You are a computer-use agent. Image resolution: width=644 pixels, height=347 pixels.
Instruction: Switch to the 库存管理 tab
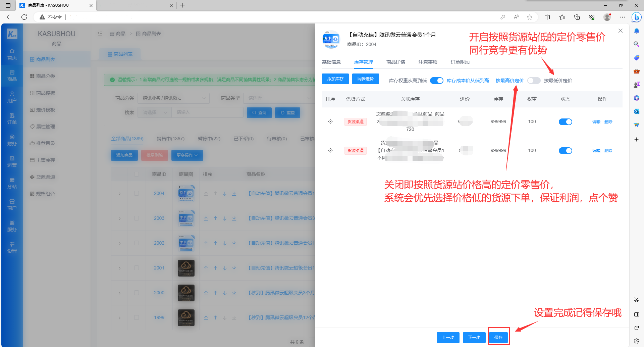364,62
